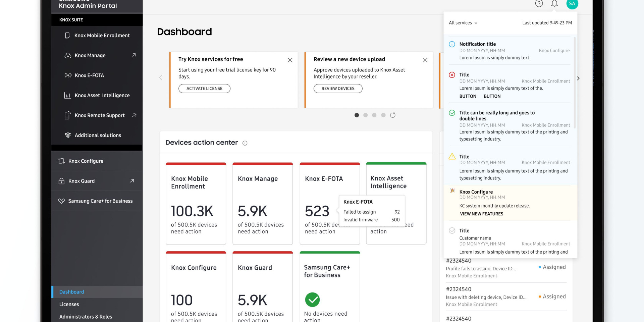Open the Knox Manage 5.9K card

click(263, 204)
